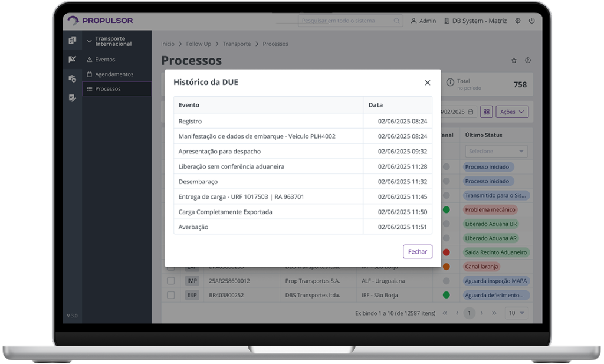Click the grid view icon button
The height and width of the screenshot is (364, 604).
pyautogui.click(x=487, y=112)
